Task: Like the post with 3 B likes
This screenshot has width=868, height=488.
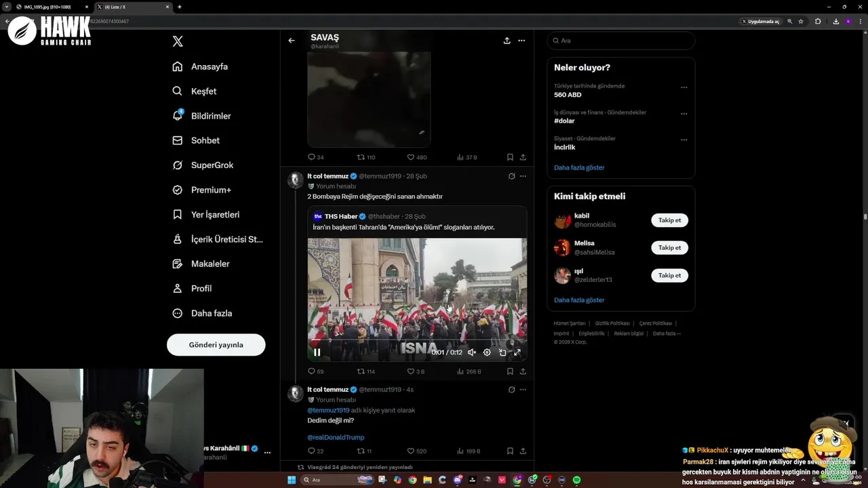Action: pyautogui.click(x=416, y=371)
